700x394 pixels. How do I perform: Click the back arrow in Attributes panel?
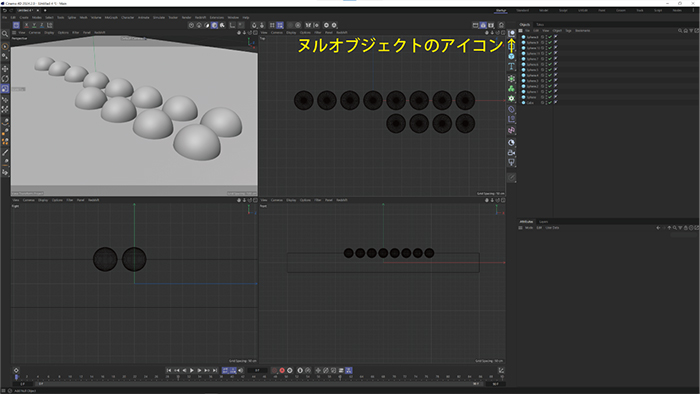point(658,228)
